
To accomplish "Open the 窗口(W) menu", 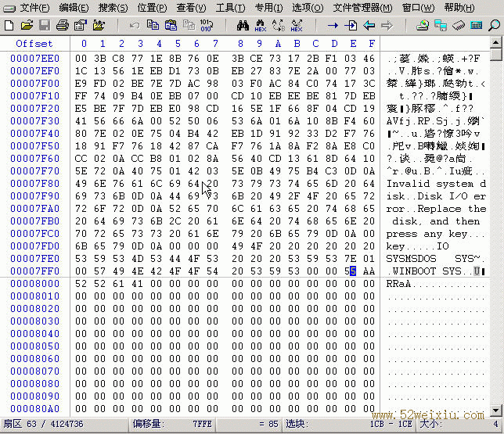I will point(418,7).
